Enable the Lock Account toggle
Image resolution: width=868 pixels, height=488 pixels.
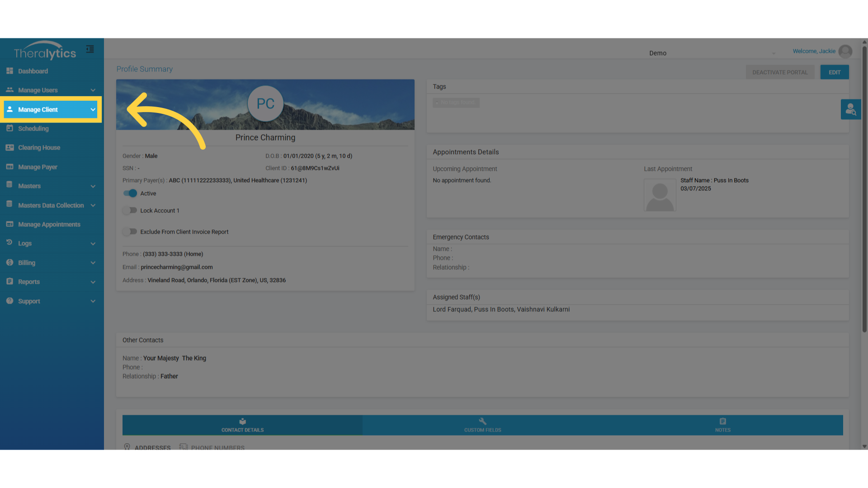[130, 211]
